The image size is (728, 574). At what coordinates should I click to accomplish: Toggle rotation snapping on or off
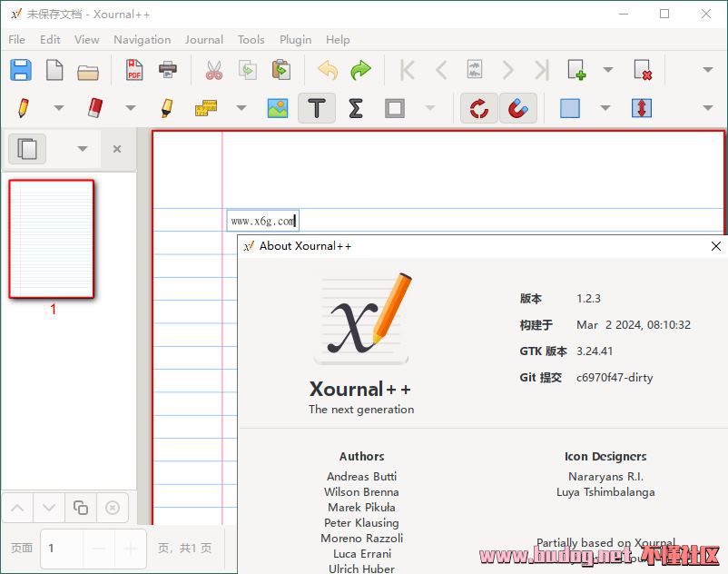pyautogui.click(x=478, y=108)
